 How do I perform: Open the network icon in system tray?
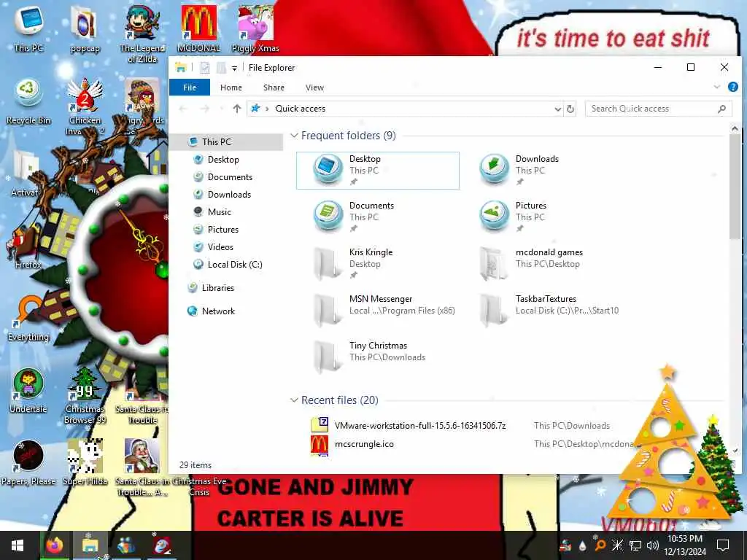(x=635, y=545)
